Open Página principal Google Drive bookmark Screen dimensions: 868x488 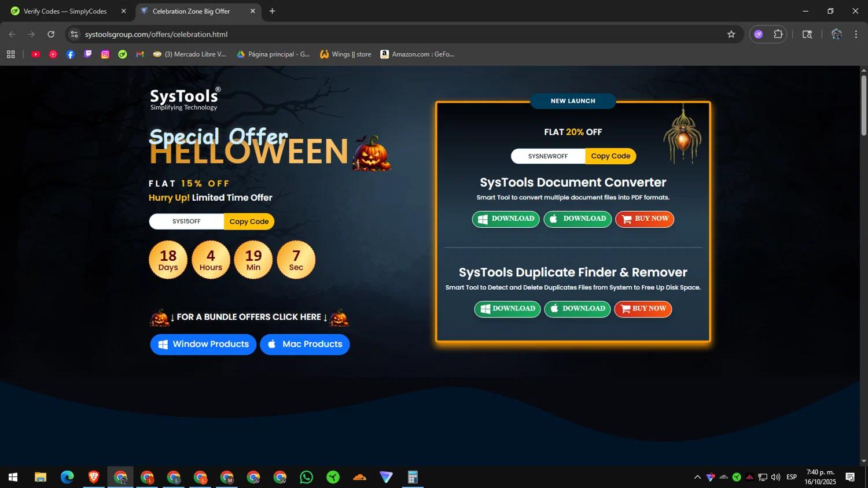point(274,54)
